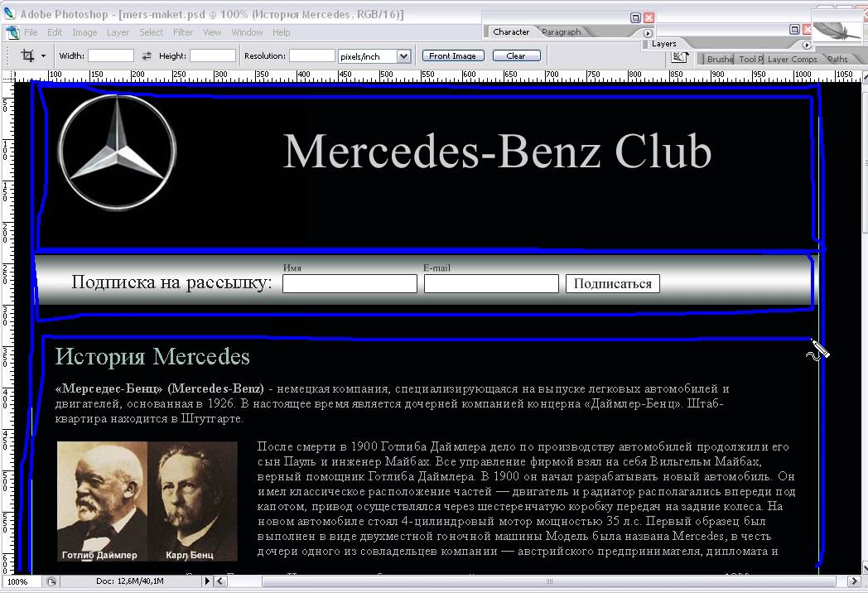Click the horizontal scrollbar right arrow
The image size is (868, 593).
853,581
